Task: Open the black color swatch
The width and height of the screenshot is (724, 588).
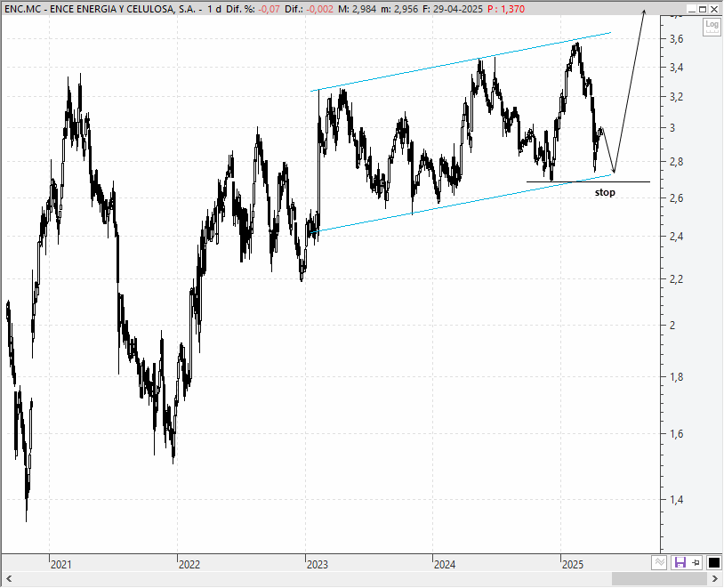Action: coord(714,562)
